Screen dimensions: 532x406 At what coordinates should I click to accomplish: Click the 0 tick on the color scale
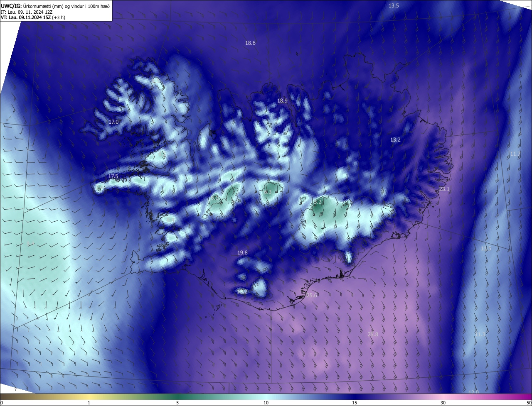[x=2, y=403]
